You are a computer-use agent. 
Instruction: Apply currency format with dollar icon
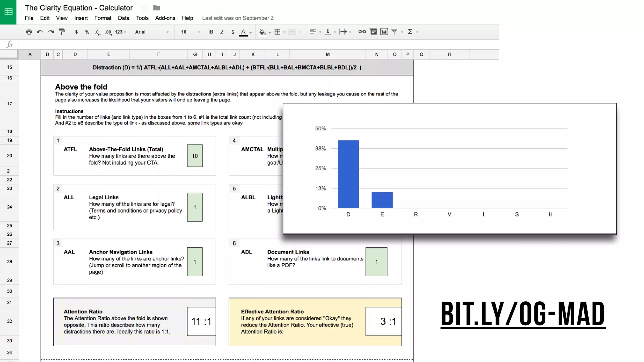click(76, 32)
